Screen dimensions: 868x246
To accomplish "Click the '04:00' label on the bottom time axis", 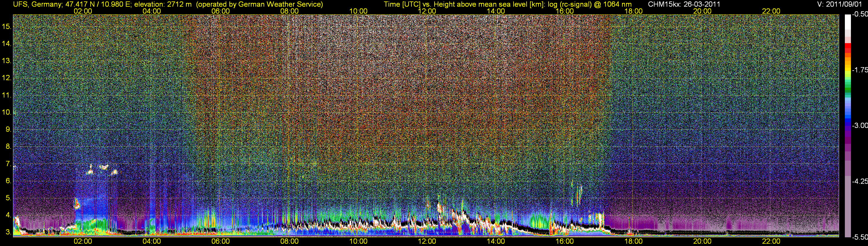I will [x=152, y=241].
